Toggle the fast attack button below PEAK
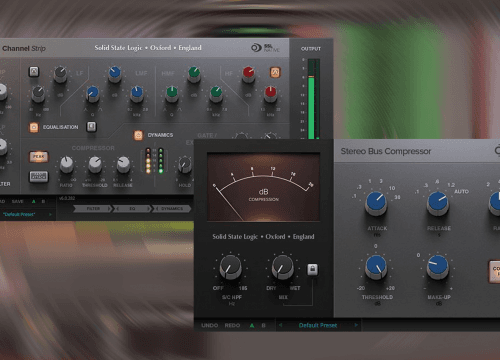This screenshot has height=360, width=500. tap(39, 177)
